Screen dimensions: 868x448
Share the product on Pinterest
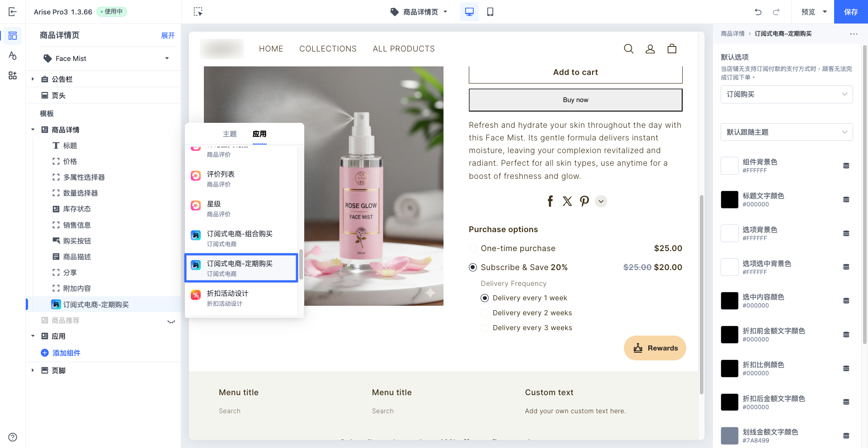click(x=585, y=201)
